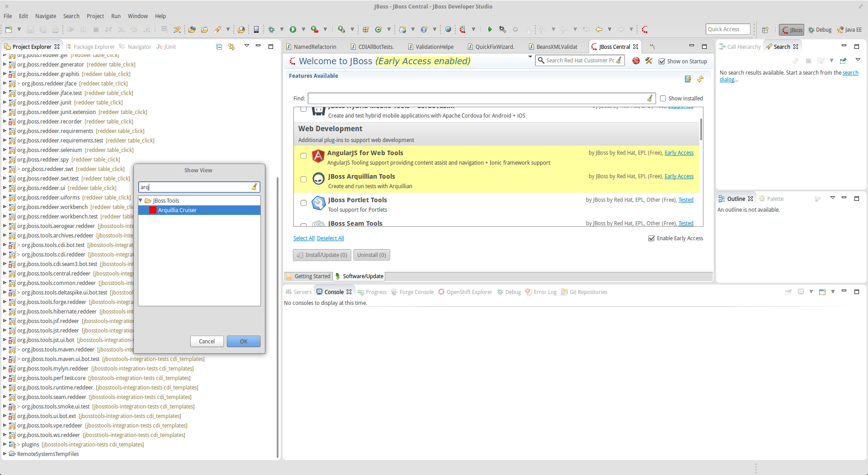Image resolution: width=868 pixels, height=475 pixels.
Task: Click the Install/Update (0) button
Action: (x=321, y=255)
